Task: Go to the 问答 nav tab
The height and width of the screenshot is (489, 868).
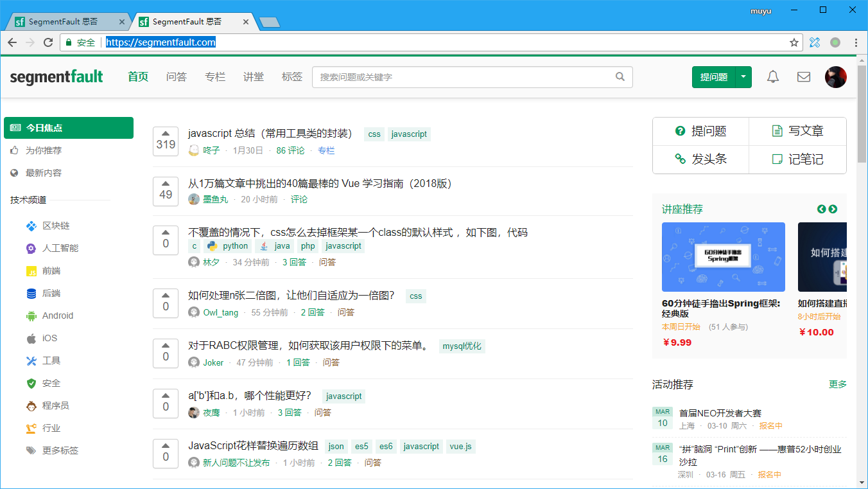Action: coord(176,77)
